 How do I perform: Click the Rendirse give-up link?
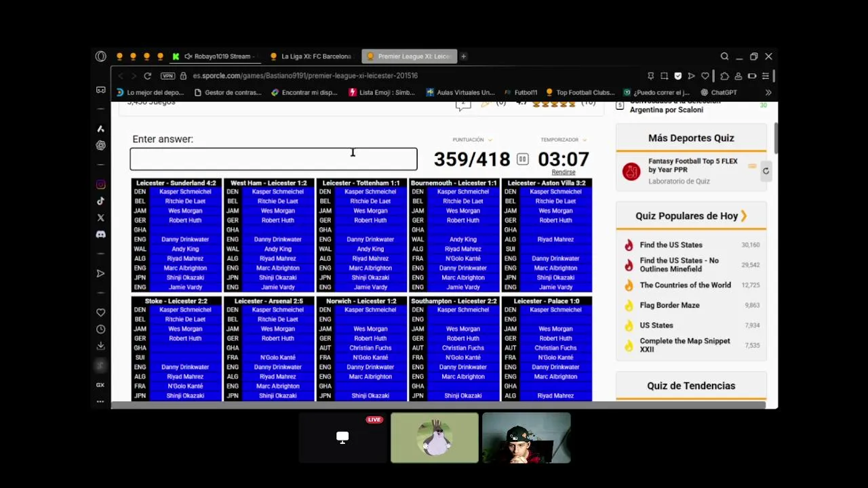pyautogui.click(x=564, y=172)
